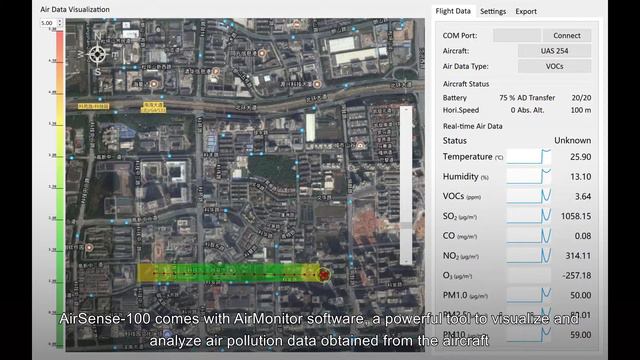Click the Temperature value 25.90
640x360 pixels.
(x=580, y=157)
